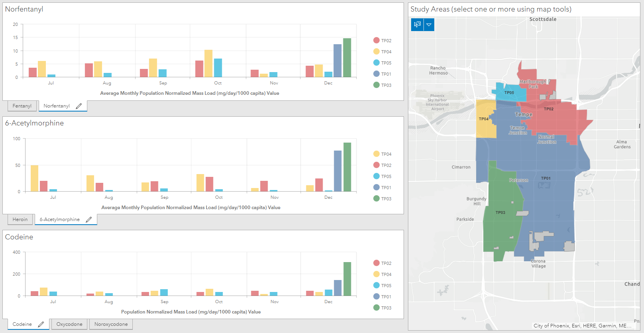Click the TP01 label on the map
The width and height of the screenshot is (644, 333).
(546, 178)
